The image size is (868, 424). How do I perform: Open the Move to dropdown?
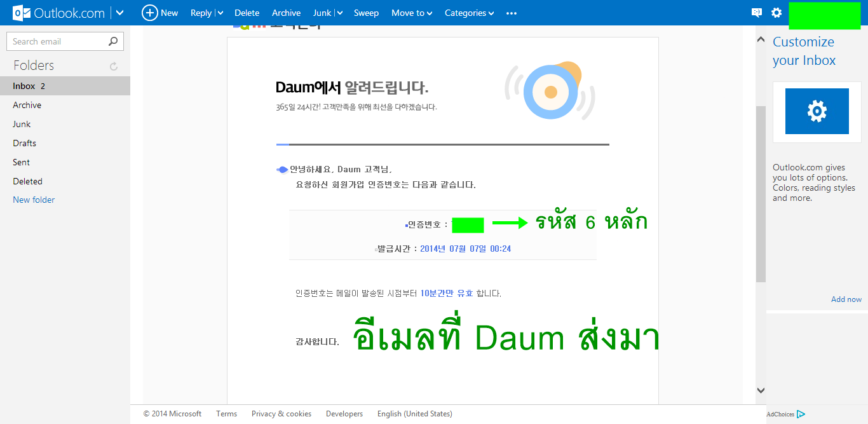click(412, 13)
